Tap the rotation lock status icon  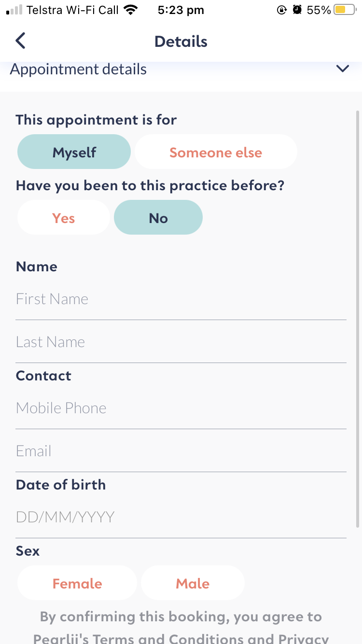coord(282,10)
